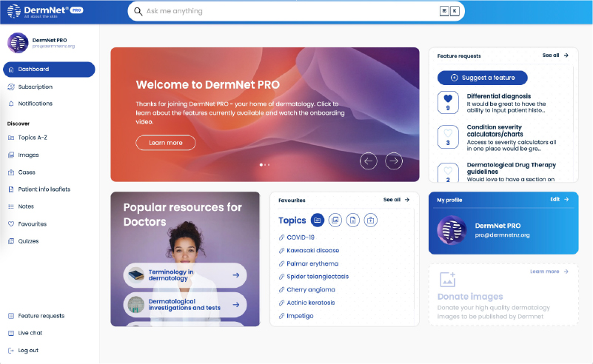Open the sidebar DermNet PRO account avatar
The height and width of the screenshot is (364, 593).
coord(18,43)
